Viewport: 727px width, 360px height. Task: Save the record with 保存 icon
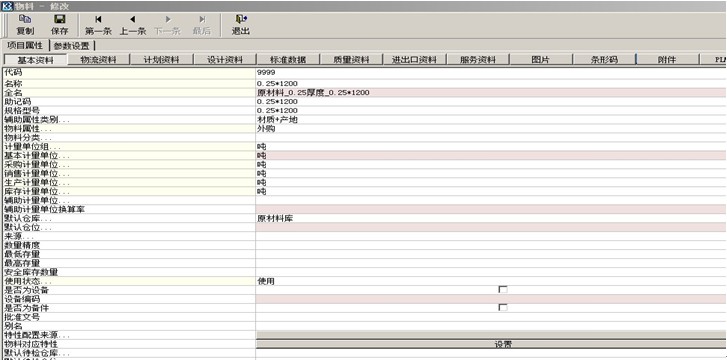59,25
